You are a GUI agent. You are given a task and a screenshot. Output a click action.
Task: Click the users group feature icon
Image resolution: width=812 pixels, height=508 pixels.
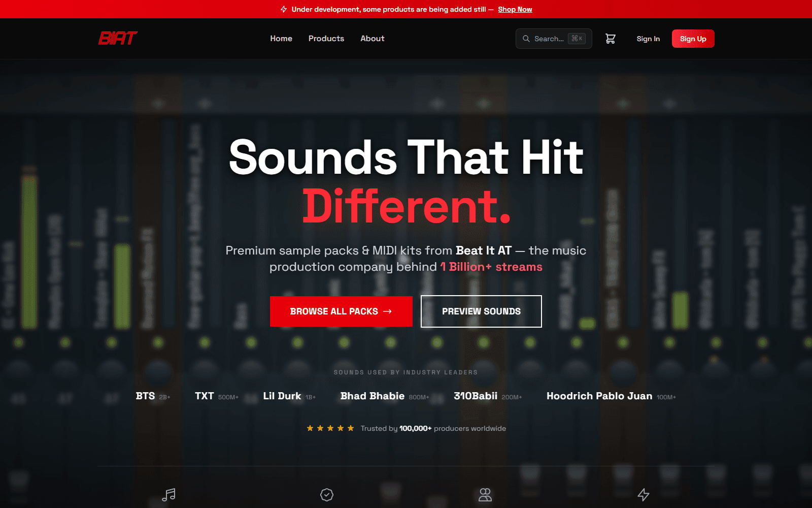tap(485, 495)
